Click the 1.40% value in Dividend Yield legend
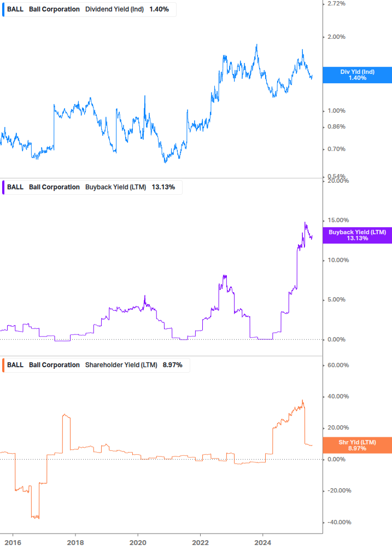The image size is (392, 550). (x=159, y=9)
